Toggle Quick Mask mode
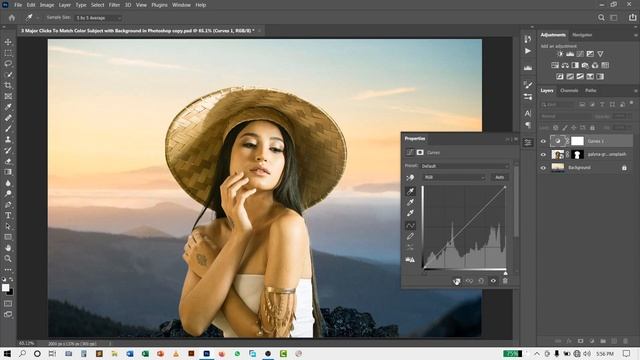Viewport: 640px width, 360px height. click(8, 304)
